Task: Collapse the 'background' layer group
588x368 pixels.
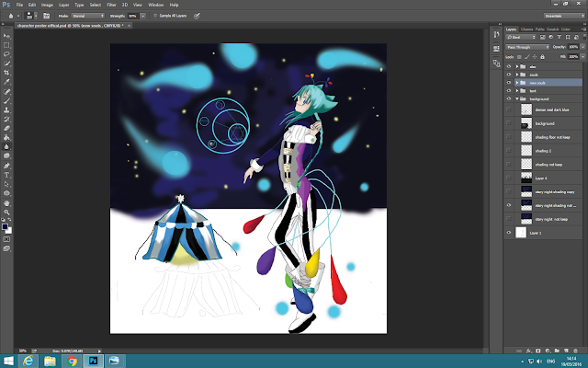Action: pyautogui.click(x=517, y=99)
